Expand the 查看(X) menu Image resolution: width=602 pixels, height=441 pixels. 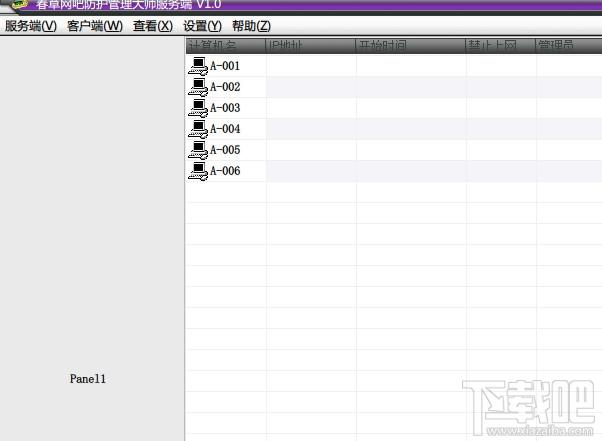click(x=153, y=26)
